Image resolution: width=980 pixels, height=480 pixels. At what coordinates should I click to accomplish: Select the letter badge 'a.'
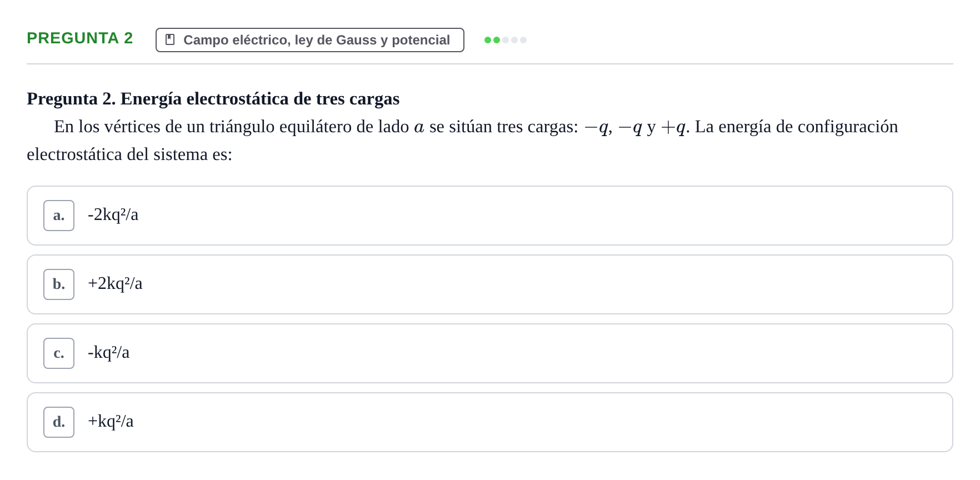(x=59, y=216)
